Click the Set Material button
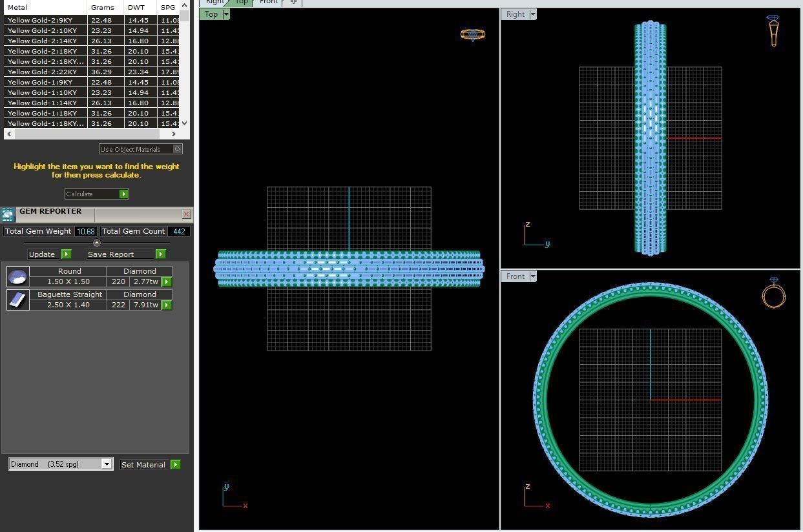Viewport: 803px width, 532px height. point(143,465)
